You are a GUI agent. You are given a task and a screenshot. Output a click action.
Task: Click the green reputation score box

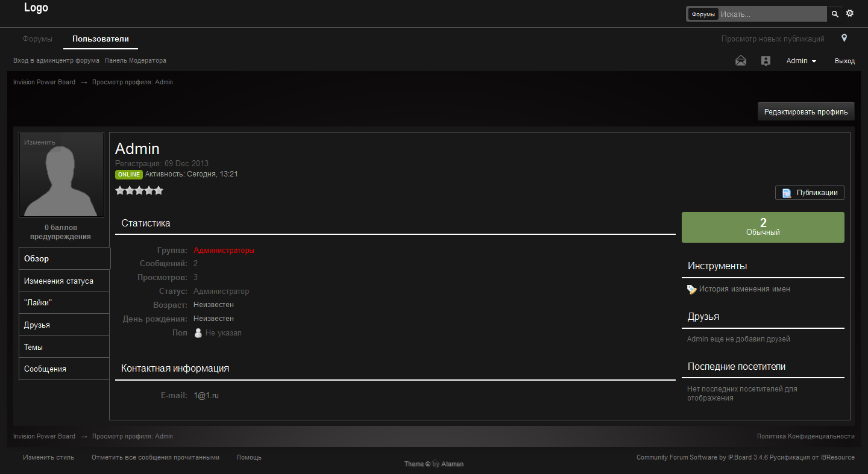[763, 227]
